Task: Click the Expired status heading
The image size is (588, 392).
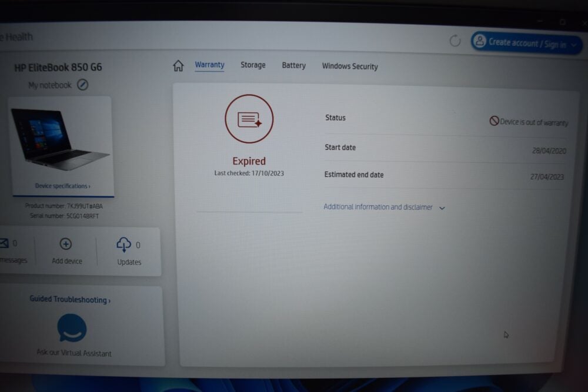Action: (249, 161)
